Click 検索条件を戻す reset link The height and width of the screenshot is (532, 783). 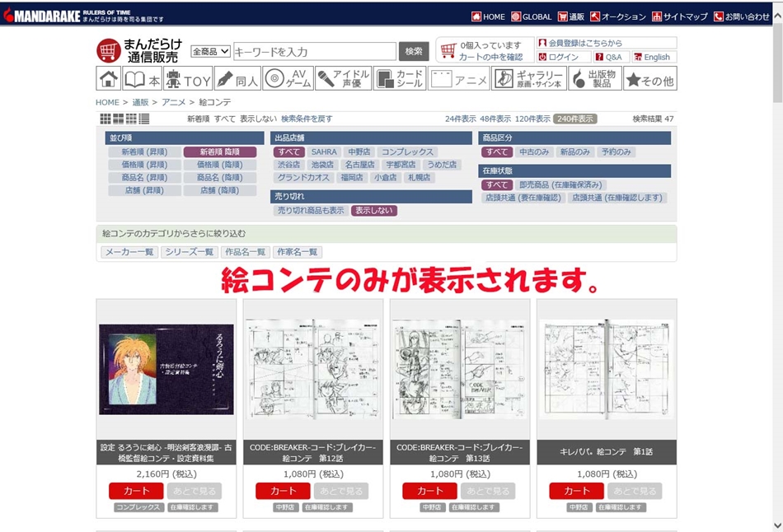[307, 119]
